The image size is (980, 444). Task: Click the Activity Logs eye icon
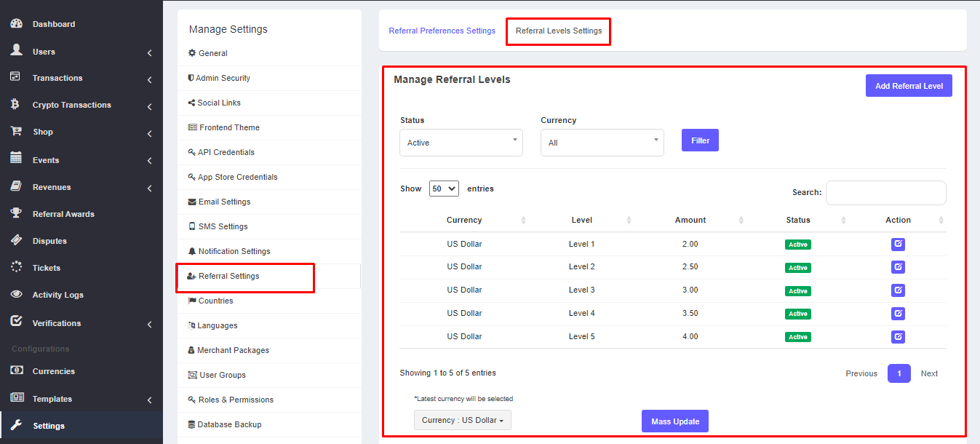16,295
